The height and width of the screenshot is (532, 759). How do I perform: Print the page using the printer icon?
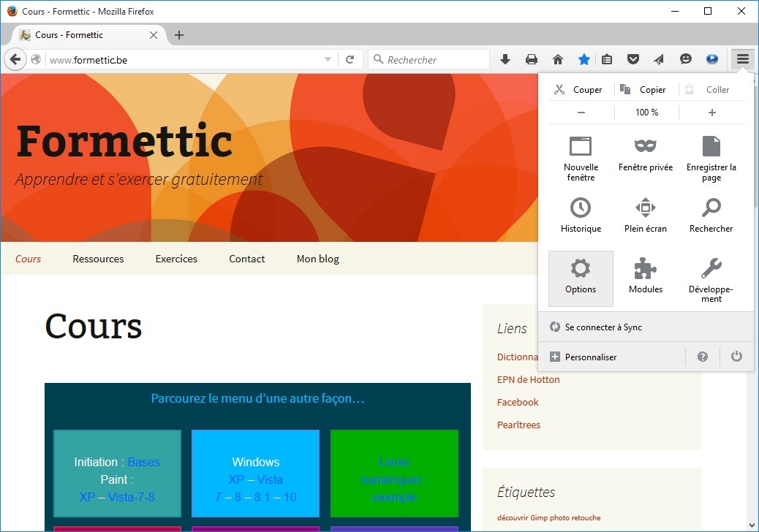pyautogui.click(x=532, y=59)
